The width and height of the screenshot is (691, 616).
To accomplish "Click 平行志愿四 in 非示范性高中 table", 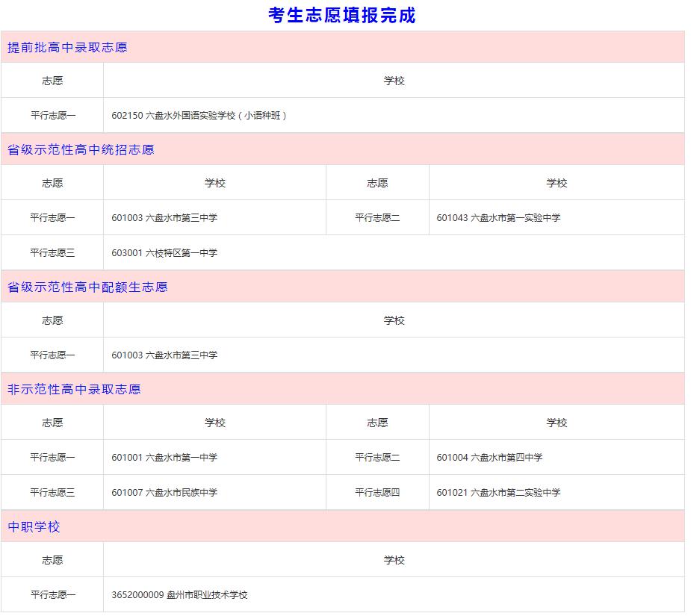I will pos(377,492).
